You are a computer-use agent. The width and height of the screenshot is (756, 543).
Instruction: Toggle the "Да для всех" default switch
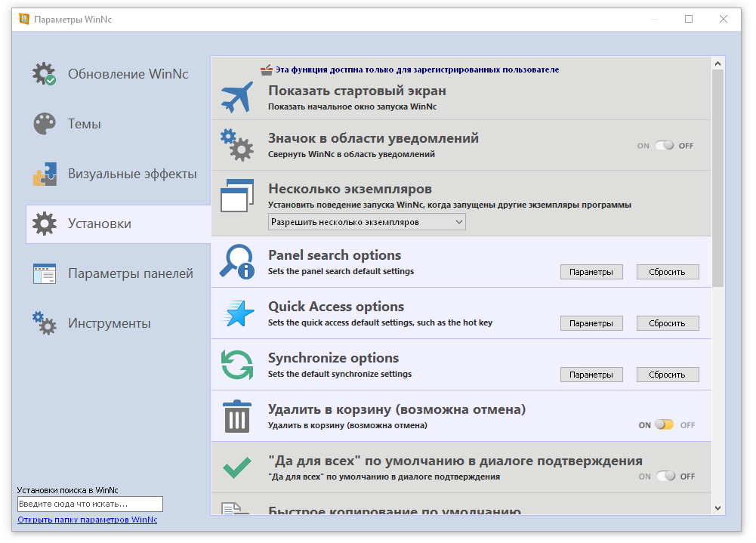pos(665,476)
